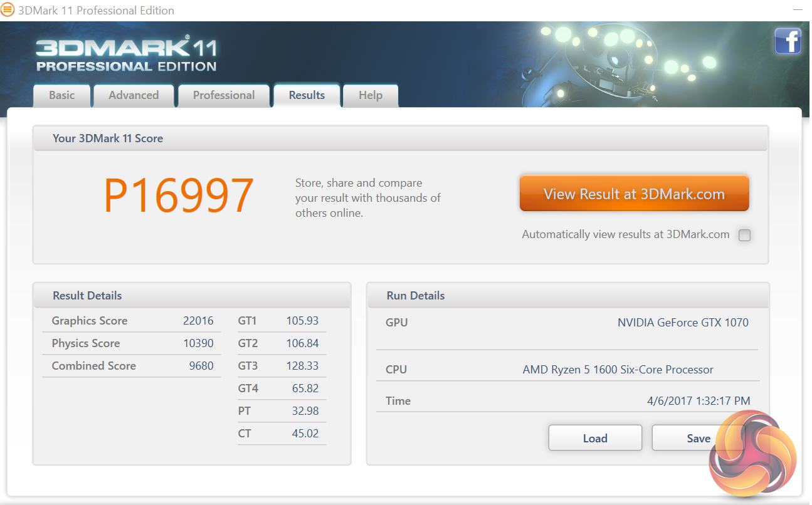Click the Combined Score label
Image resolution: width=812 pixels, height=505 pixels.
click(x=94, y=366)
